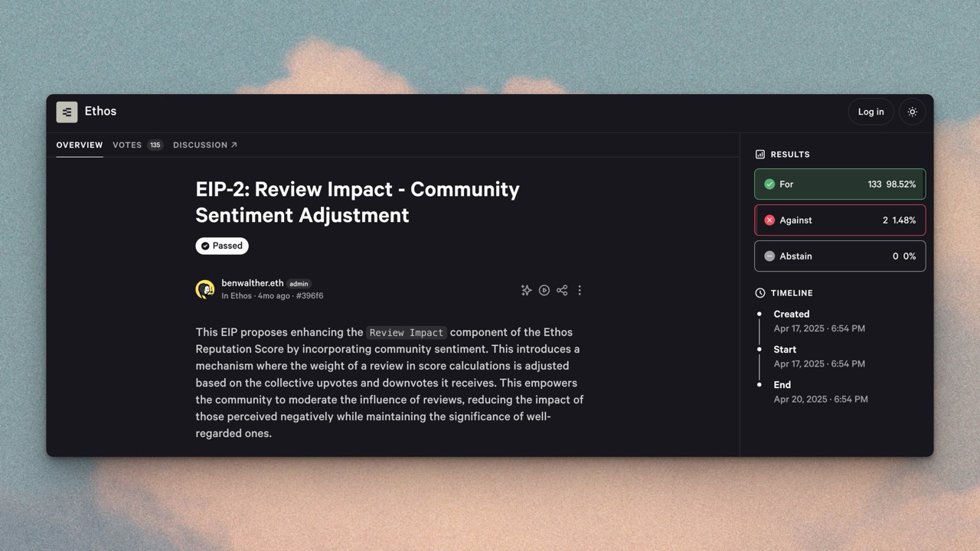Click the Ethos space name
Viewport: 980px width, 551px height.
click(100, 111)
